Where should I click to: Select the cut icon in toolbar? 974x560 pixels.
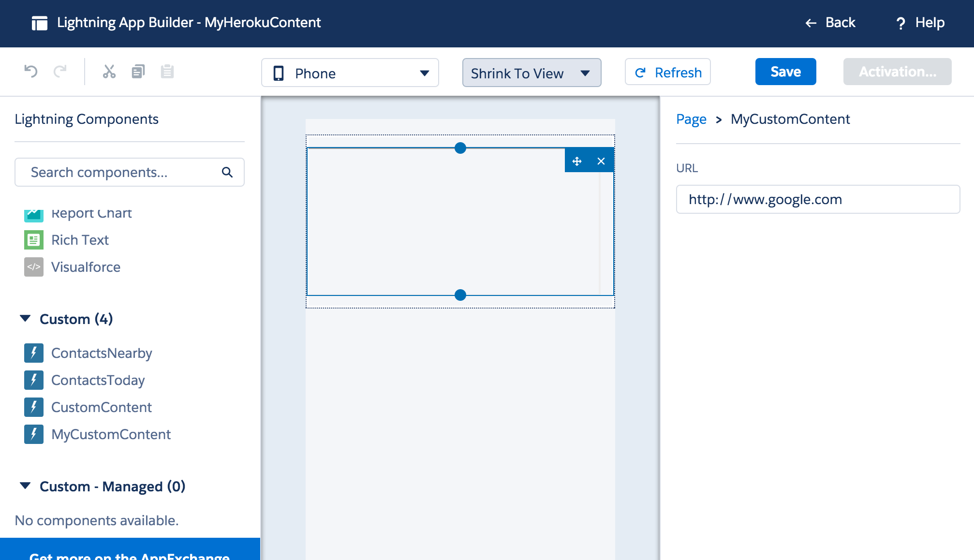click(108, 72)
